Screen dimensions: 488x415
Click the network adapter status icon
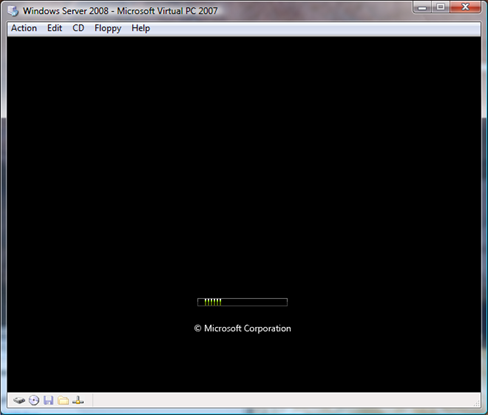78,400
